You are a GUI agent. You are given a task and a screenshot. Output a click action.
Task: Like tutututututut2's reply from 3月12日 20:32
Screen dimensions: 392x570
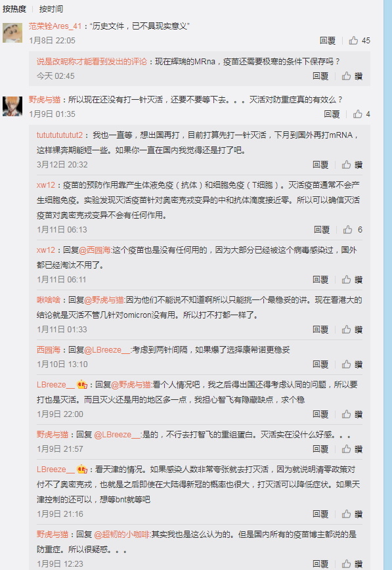pos(352,165)
